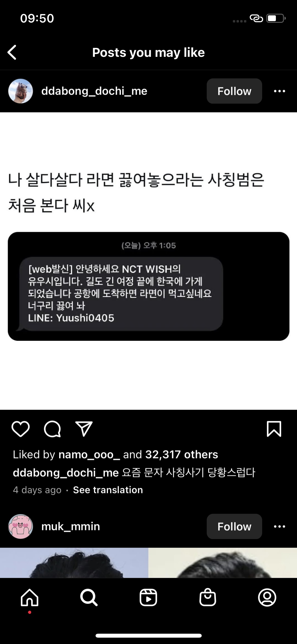Image resolution: width=297 pixels, height=644 pixels.
Task: Open ddabong_dochi_me profile avatar
Action: point(21,91)
